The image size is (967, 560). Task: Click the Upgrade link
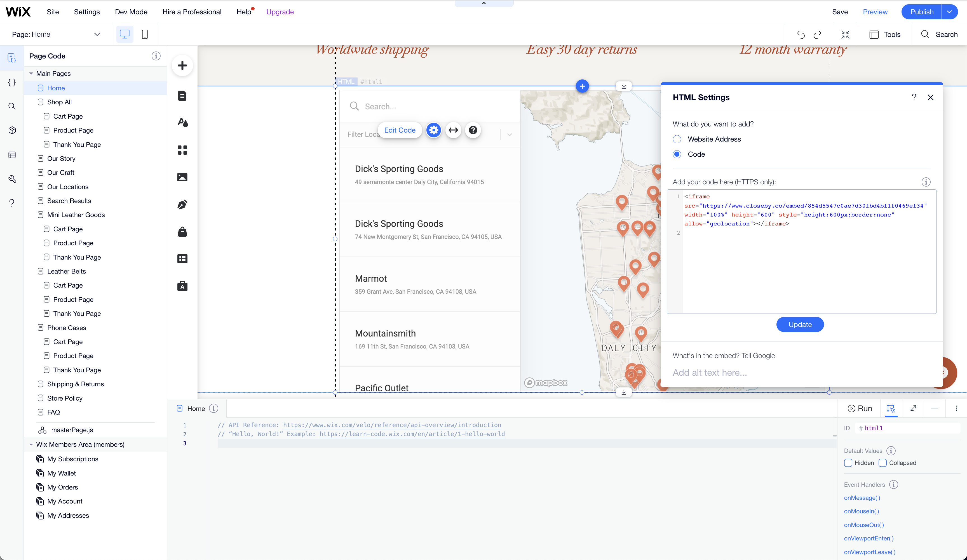280,12
